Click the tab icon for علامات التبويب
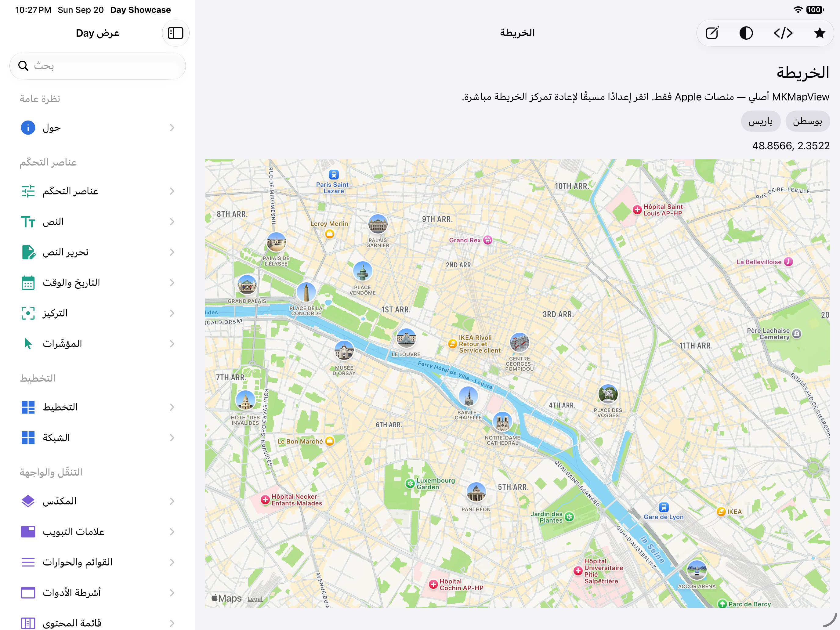 tap(28, 532)
